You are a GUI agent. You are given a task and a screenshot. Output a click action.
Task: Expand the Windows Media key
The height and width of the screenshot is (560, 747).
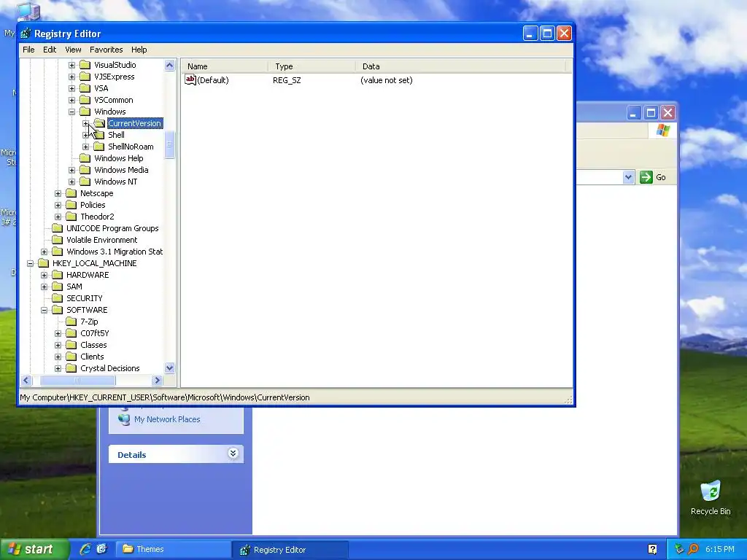pos(71,170)
